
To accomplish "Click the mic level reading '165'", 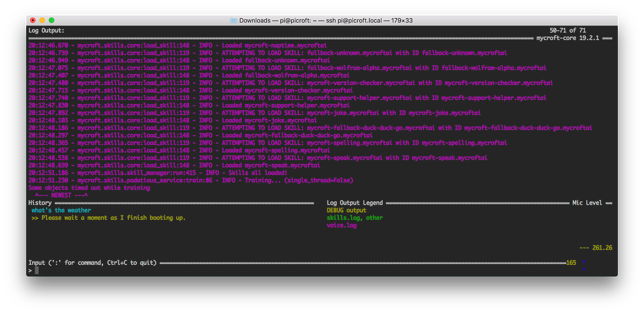I will [571, 263].
